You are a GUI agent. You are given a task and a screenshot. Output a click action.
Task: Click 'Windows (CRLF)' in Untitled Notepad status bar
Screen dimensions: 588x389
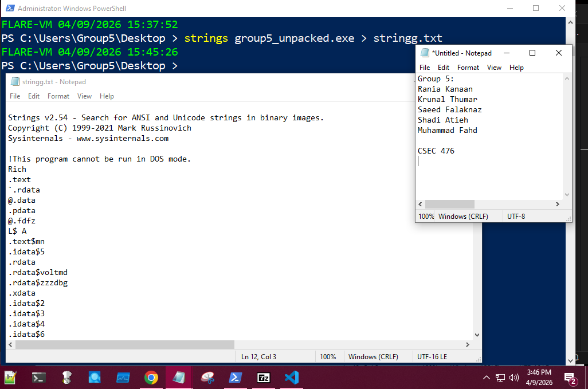[463, 217]
